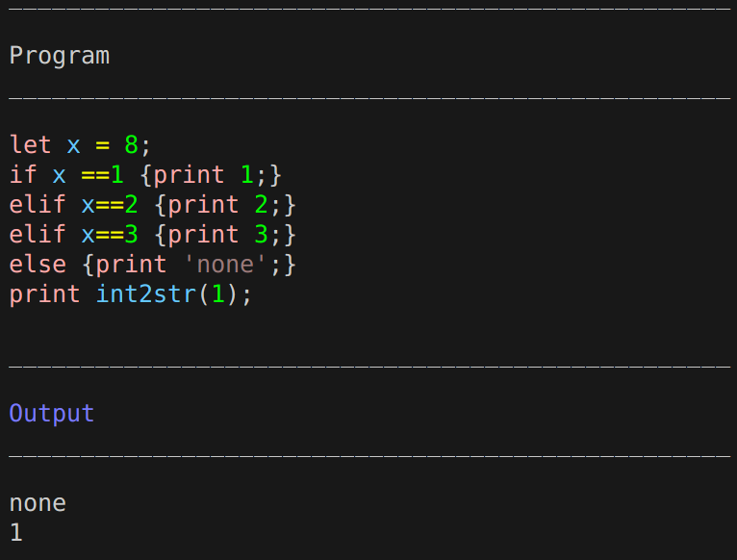
Task: Click the Output heading text
Action: (x=52, y=414)
